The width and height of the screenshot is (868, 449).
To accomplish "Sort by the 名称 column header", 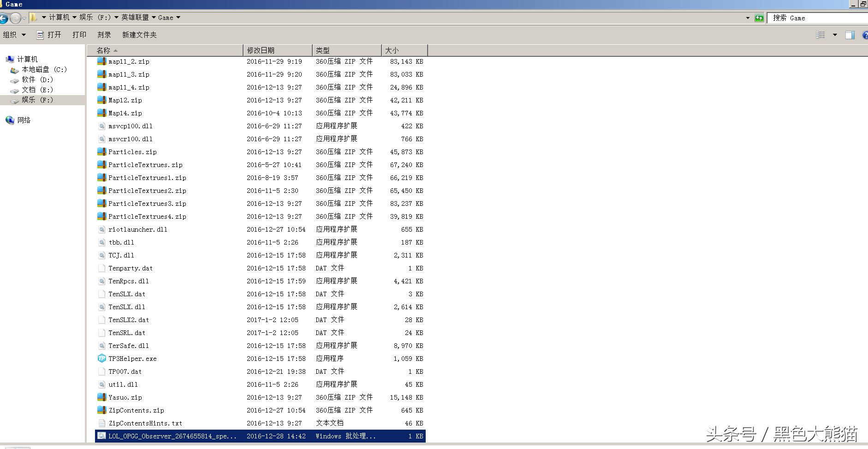I will coord(165,50).
